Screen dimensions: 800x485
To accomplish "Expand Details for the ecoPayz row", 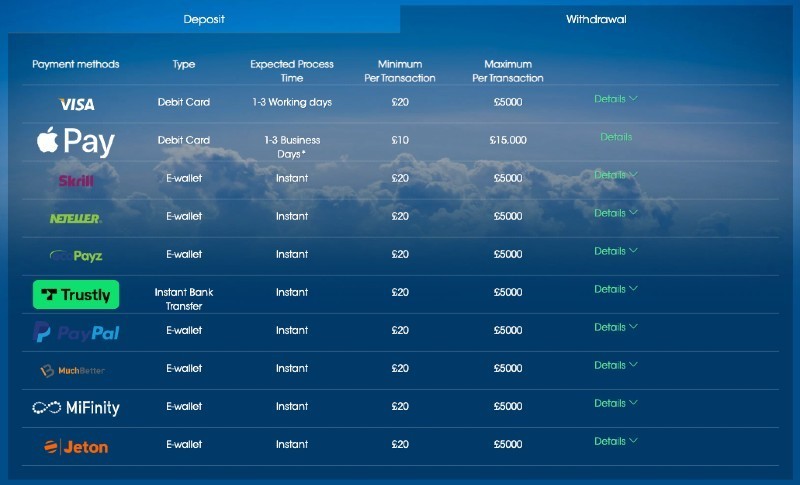I will coord(616,251).
